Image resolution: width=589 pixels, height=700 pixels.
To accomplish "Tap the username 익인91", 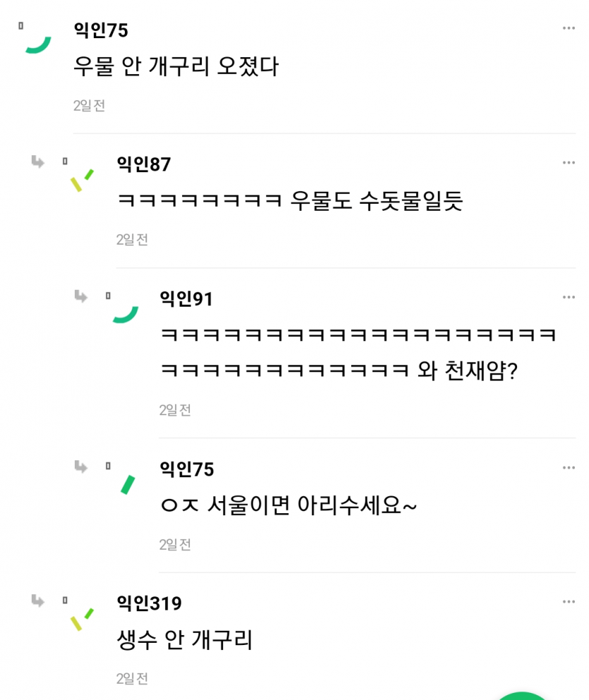I will click(x=186, y=299).
